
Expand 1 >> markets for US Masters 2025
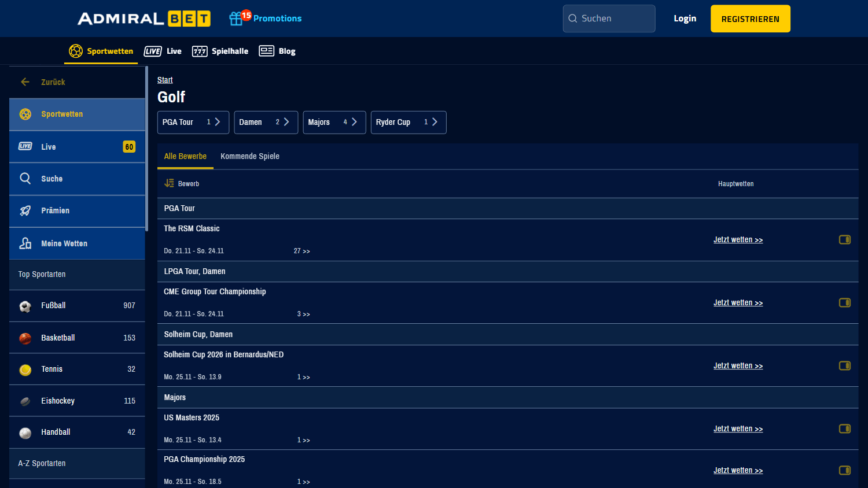coord(304,440)
